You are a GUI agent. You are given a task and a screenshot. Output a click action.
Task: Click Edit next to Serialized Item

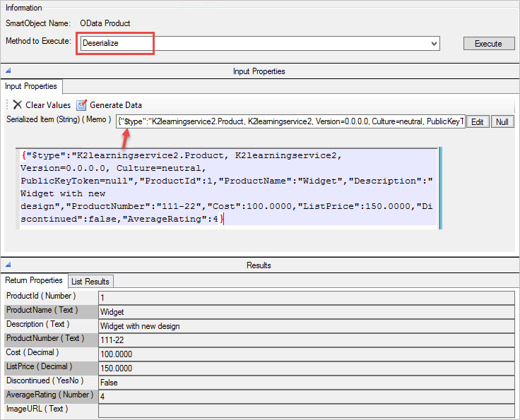pyautogui.click(x=478, y=122)
